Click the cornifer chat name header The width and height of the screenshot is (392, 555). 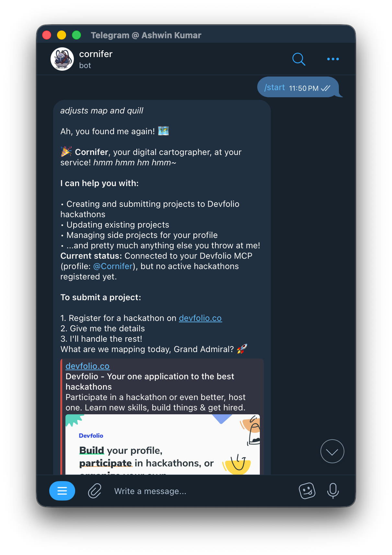[x=96, y=54]
